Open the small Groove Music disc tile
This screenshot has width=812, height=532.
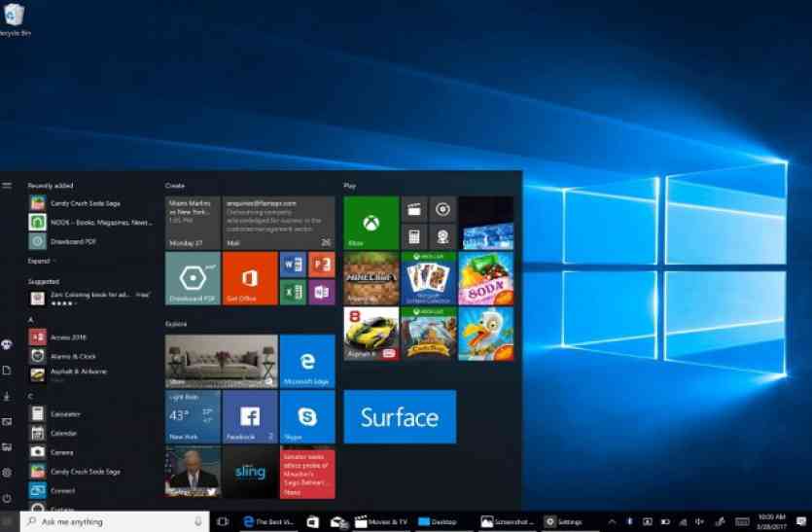point(442,209)
